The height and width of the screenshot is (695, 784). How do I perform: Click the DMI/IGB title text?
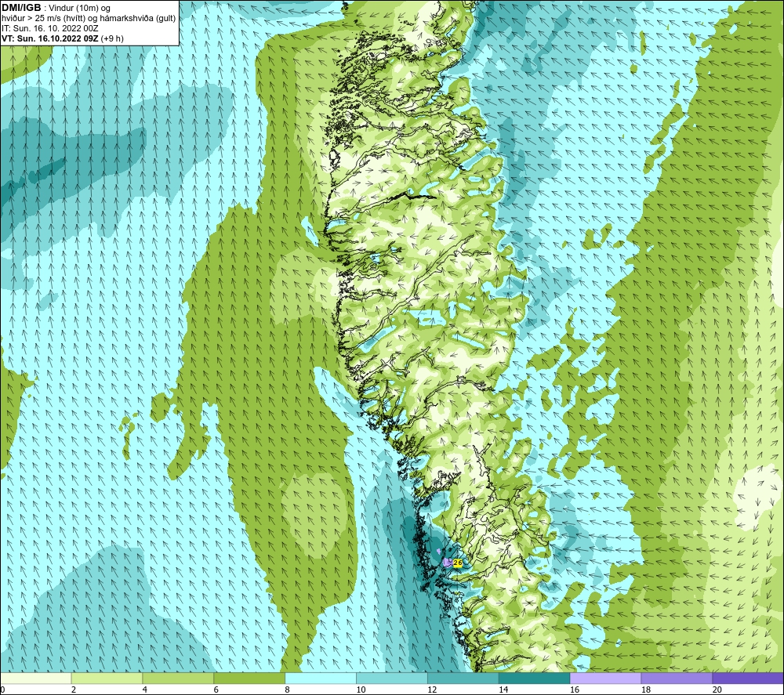pyautogui.click(x=21, y=8)
